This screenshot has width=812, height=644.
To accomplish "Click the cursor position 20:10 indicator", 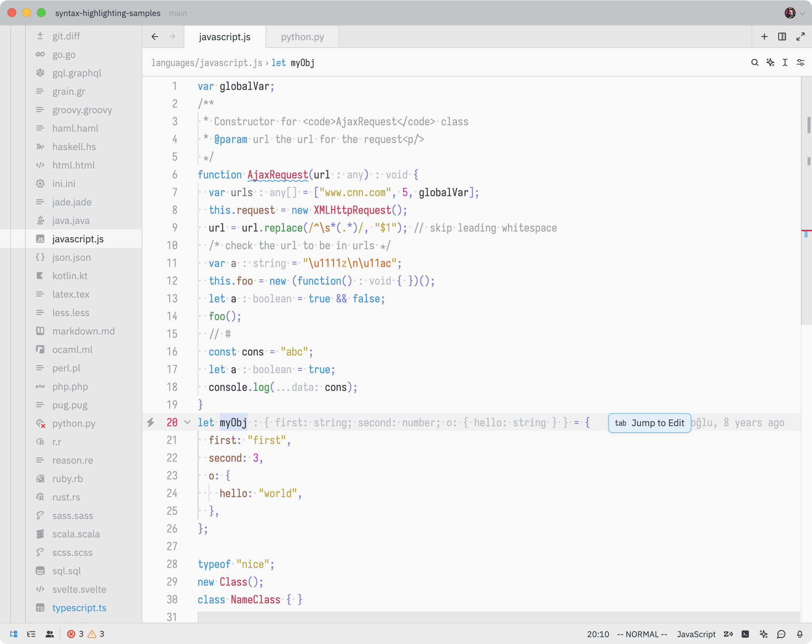I will pos(598,634).
